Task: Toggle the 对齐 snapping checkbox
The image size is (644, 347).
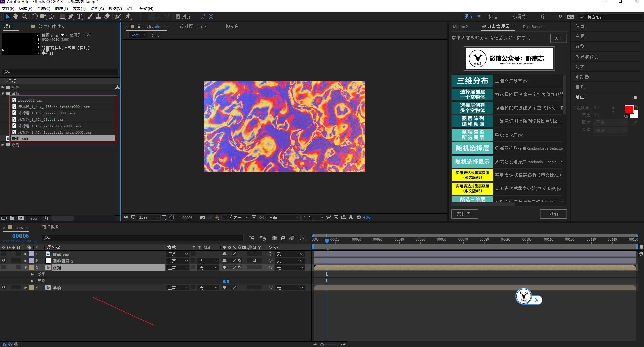Action: pyautogui.click(x=178, y=16)
